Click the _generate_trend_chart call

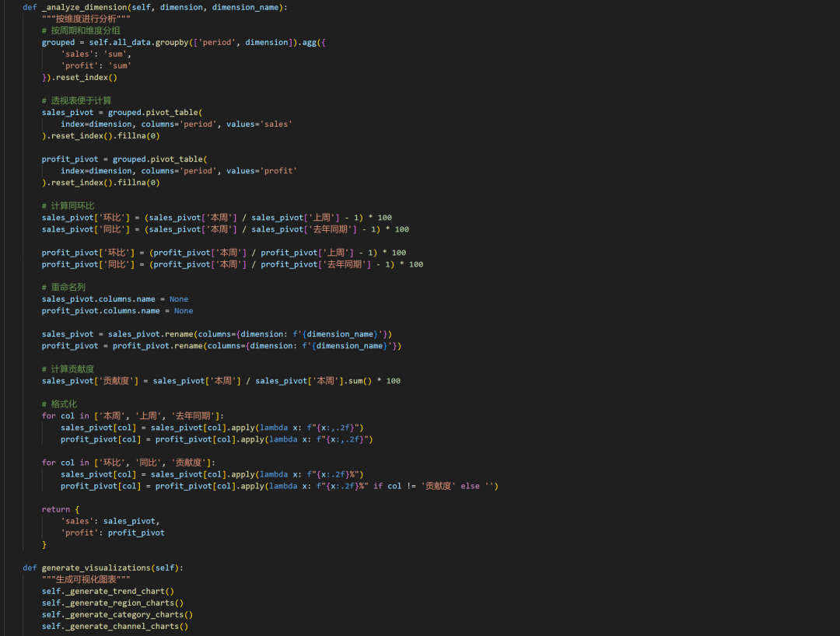click(114, 591)
